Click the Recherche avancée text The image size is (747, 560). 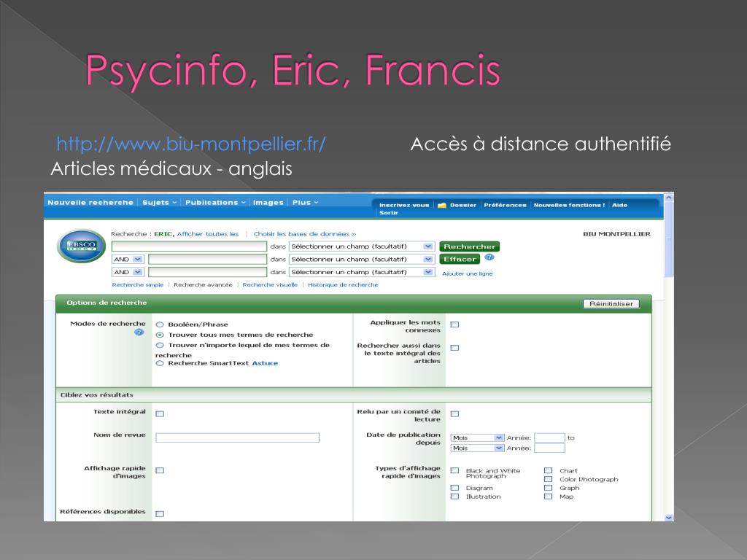coord(203,285)
